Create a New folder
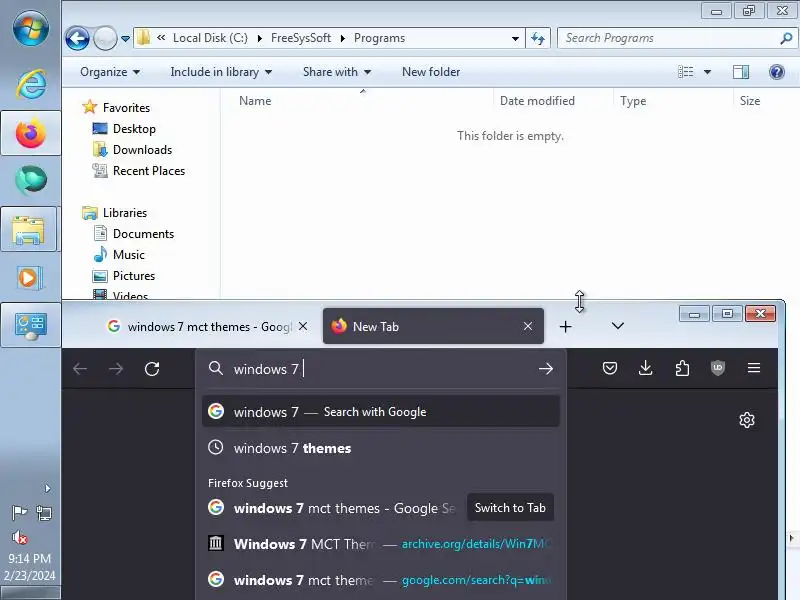This screenshot has height=600, width=800. pos(431,72)
